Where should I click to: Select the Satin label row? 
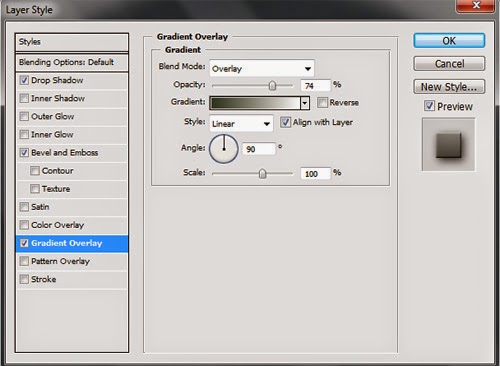point(72,207)
